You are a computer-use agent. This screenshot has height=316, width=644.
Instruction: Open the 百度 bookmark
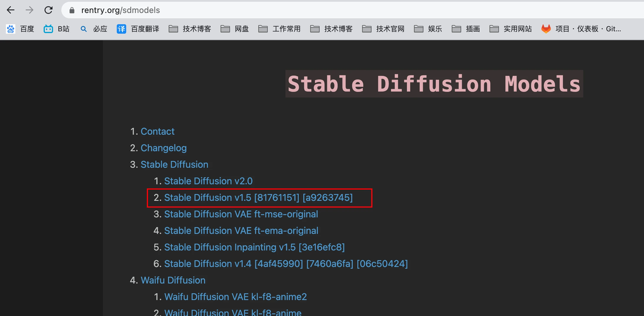(20, 29)
